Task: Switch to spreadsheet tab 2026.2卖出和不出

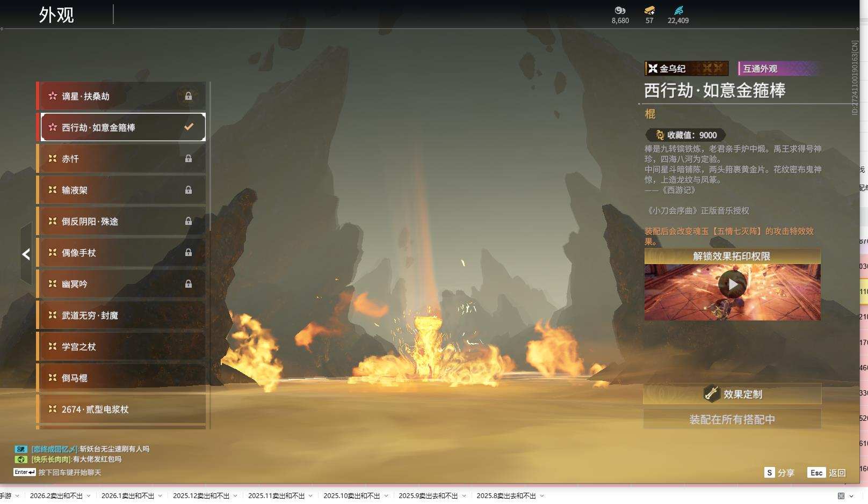Action: coord(56,496)
